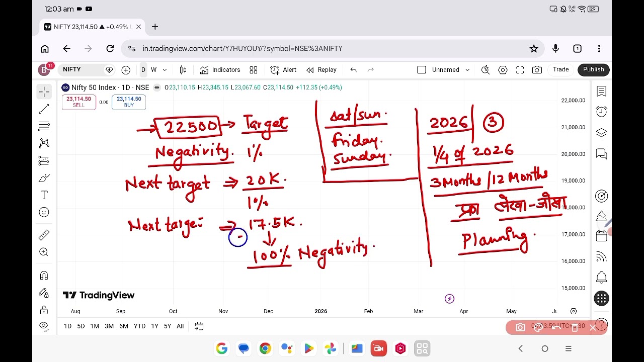Screen dimensions: 644x362
Task: Select the text annotation tool
Action: pos(44,195)
